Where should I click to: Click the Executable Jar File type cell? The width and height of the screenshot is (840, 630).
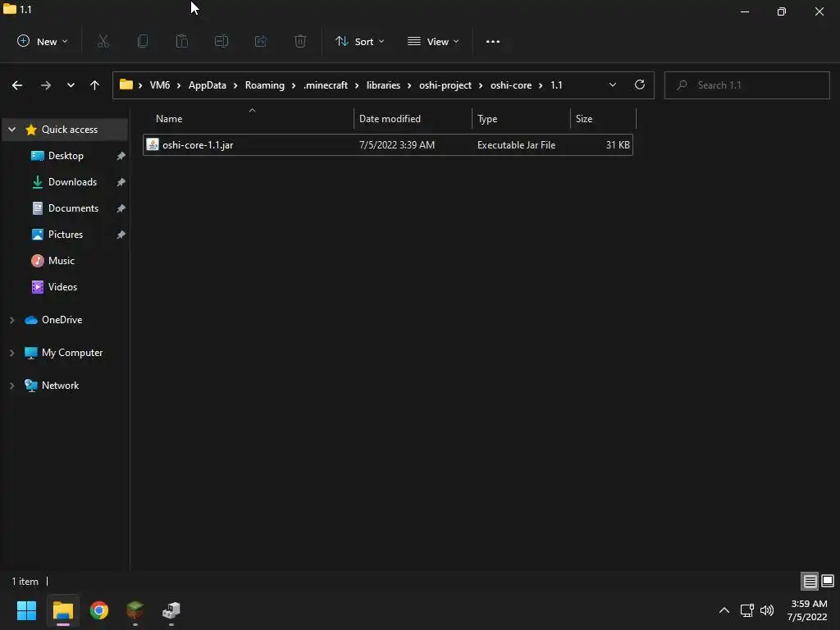(517, 145)
